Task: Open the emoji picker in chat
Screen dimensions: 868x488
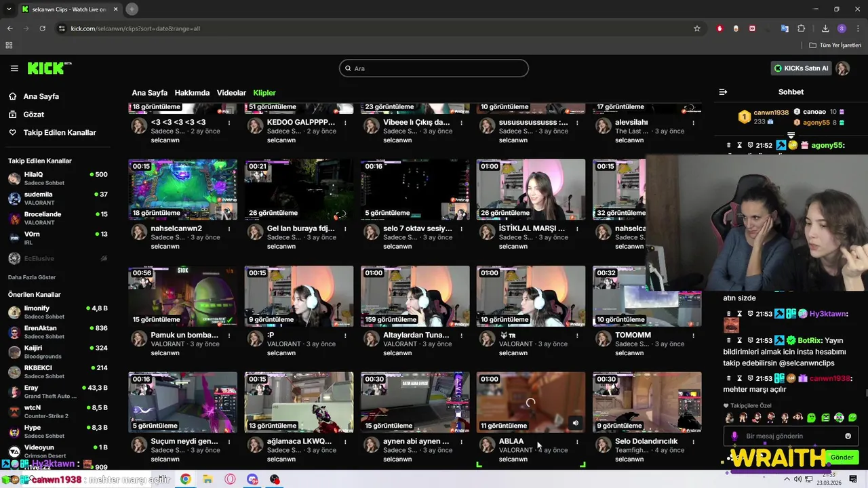Action: 848,436
